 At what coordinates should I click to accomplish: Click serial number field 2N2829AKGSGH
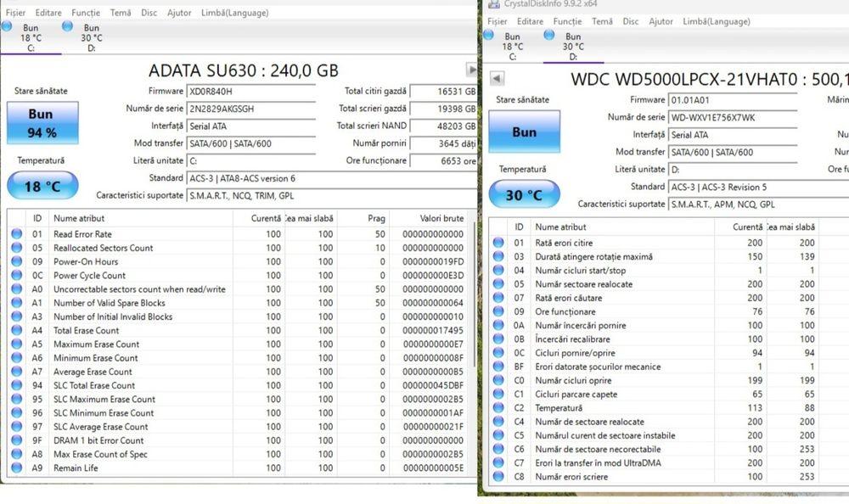point(250,109)
